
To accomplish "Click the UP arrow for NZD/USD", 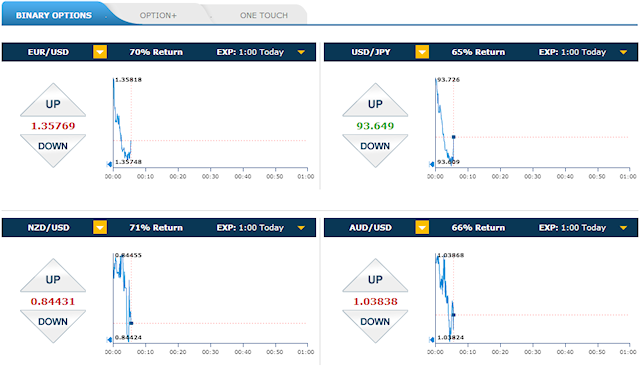I will (53, 276).
